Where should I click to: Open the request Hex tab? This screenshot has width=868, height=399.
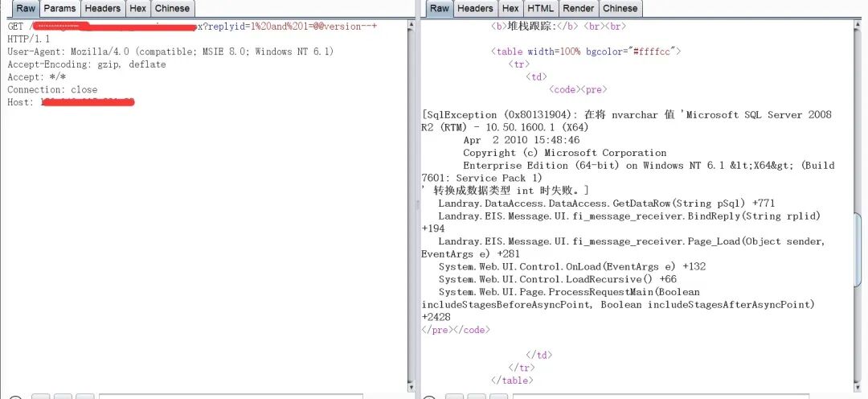138,8
